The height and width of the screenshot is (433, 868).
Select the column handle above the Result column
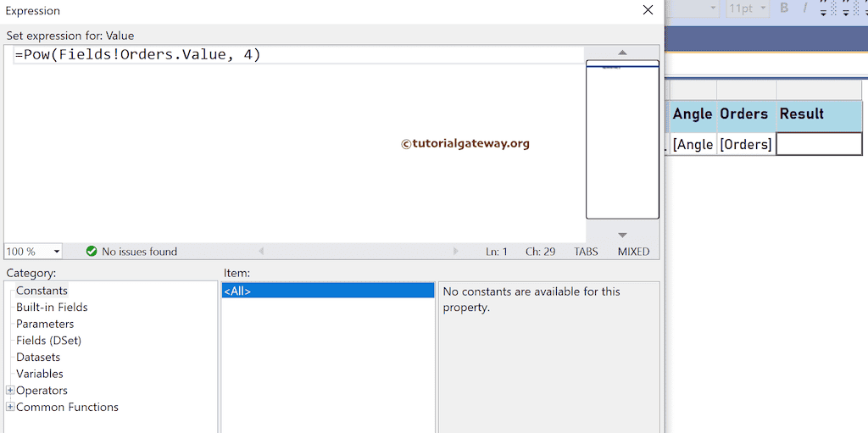(819, 90)
